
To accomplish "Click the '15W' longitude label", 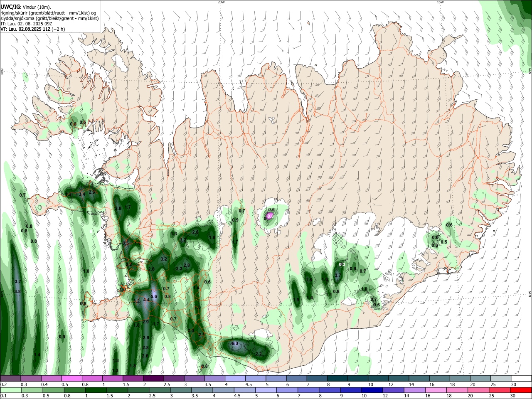I will coord(440,2).
